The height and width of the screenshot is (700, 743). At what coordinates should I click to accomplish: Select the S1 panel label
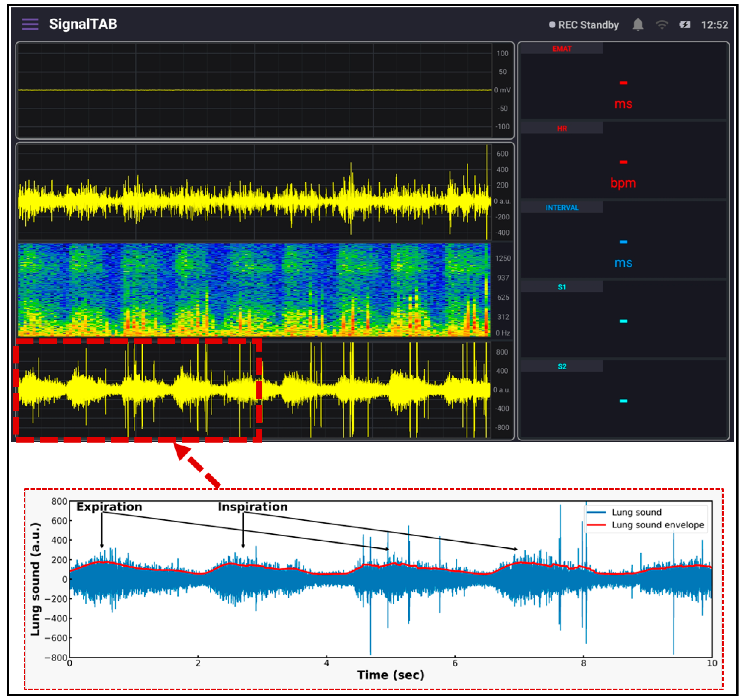pyautogui.click(x=562, y=287)
